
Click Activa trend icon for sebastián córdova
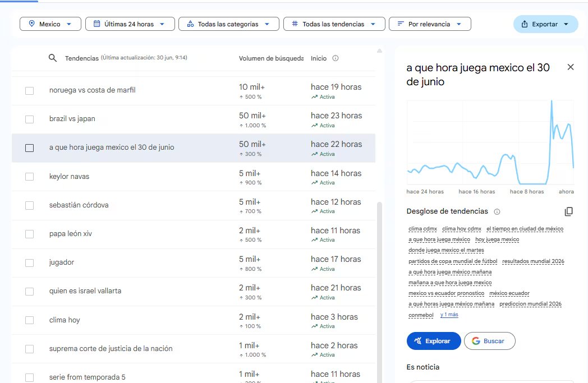314,211
